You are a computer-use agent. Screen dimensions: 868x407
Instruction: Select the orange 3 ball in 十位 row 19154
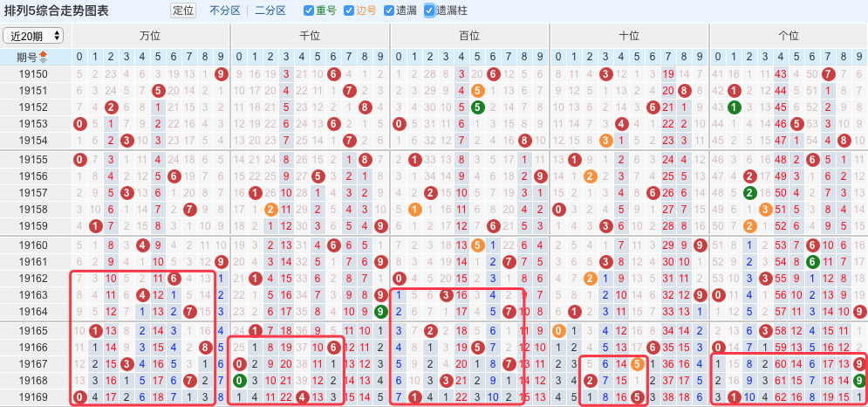605,141
